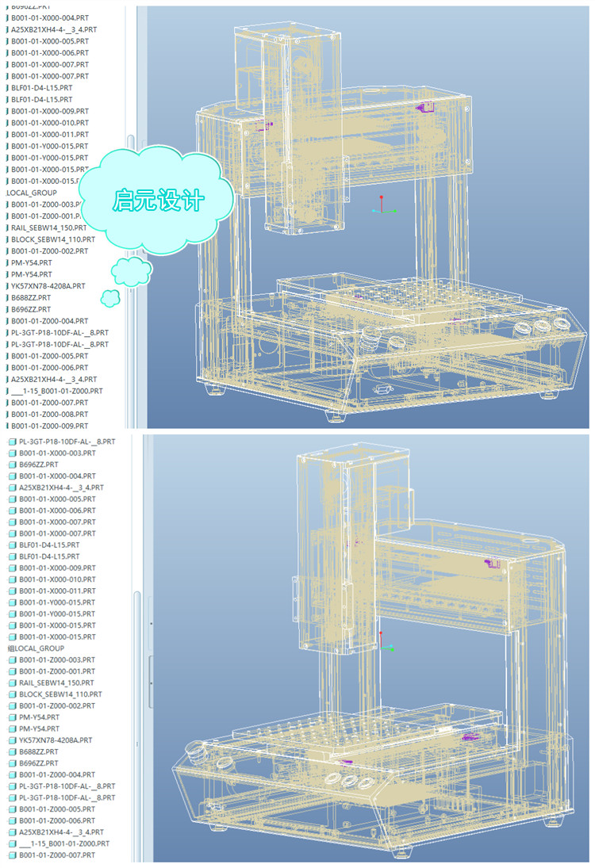Viewport: 595px width, 868px height.
Task: Select B001-01-X000-006.PRT in the upper tree
Action: pyautogui.click(x=50, y=52)
